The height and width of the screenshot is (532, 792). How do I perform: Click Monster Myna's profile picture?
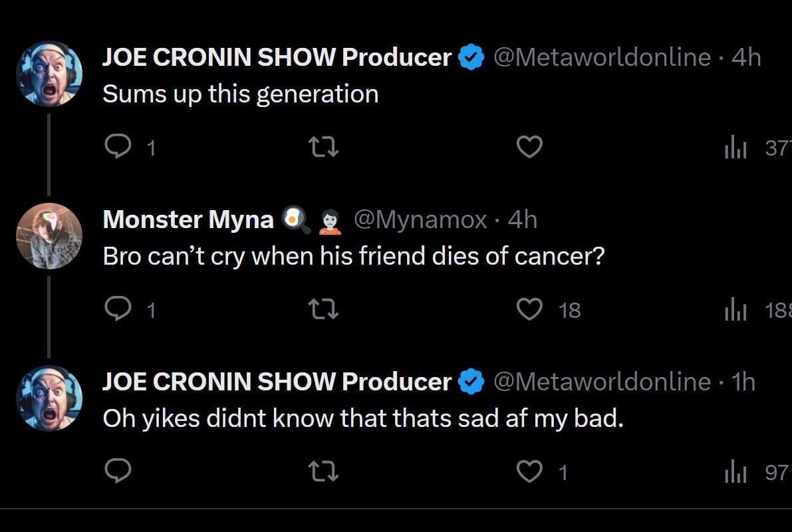(x=49, y=235)
